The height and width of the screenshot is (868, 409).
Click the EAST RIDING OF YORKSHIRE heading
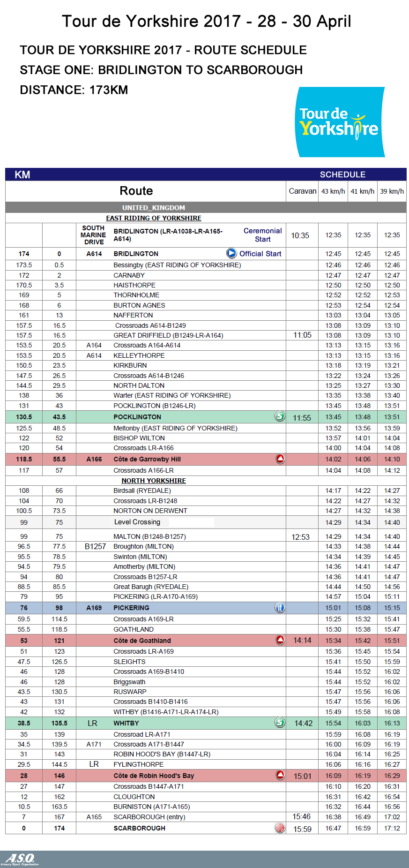154,218
